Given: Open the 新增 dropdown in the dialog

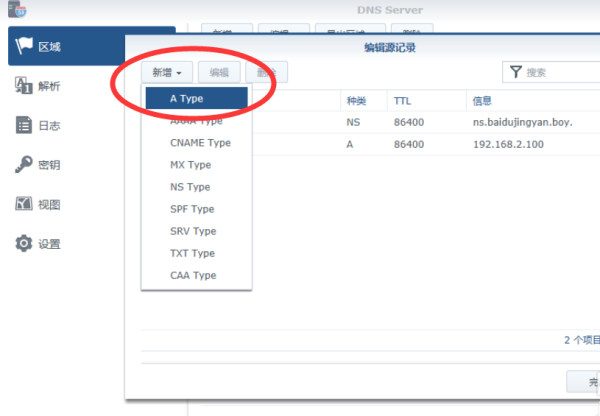Looking at the screenshot, I should (x=167, y=72).
